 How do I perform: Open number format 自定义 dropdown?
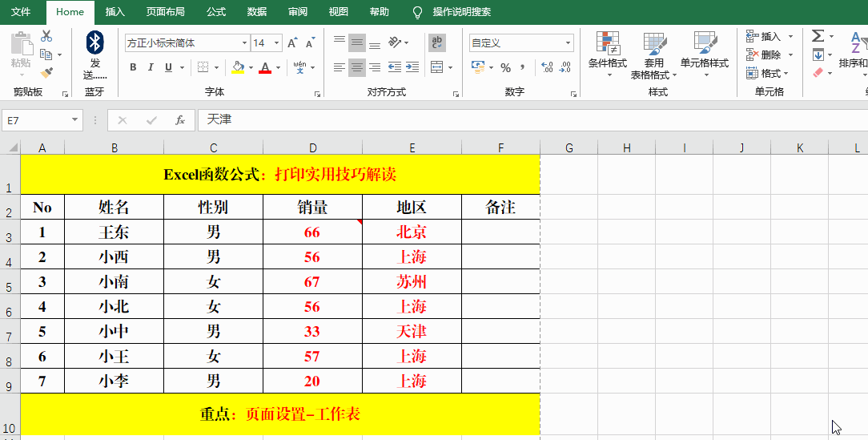tap(568, 43)
